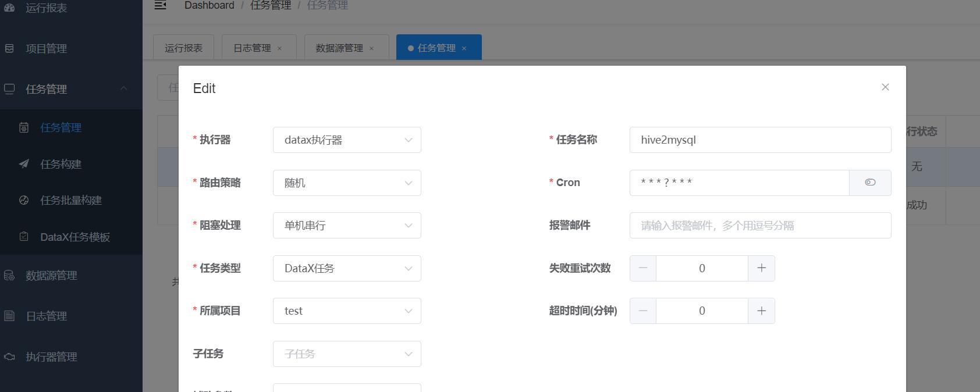Click the 项目管理 sidebar icon
This screenshot has width=980, height=392.
(x=9, y=48)
